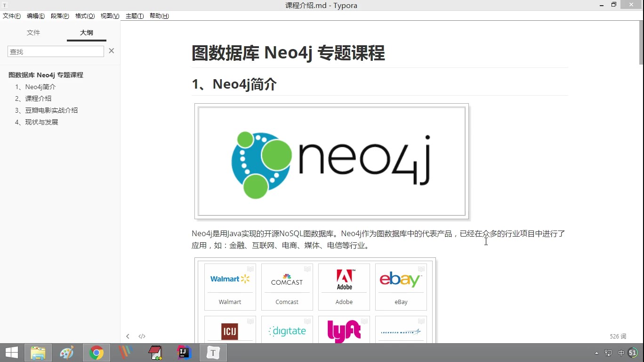Viewport: 644px width, 362px height.
Task: Go to outline item 2、课程介绍
Action: click(33, 99)
